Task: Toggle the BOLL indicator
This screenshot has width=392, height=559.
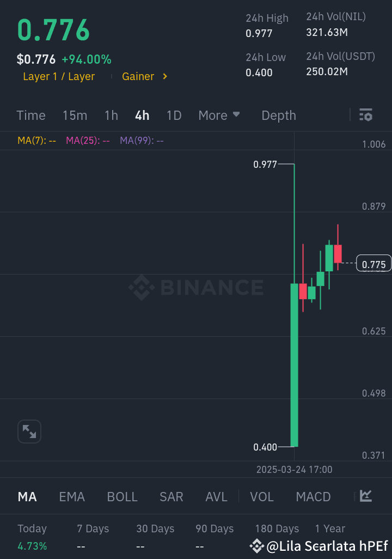Action: (x=122, y=497)
